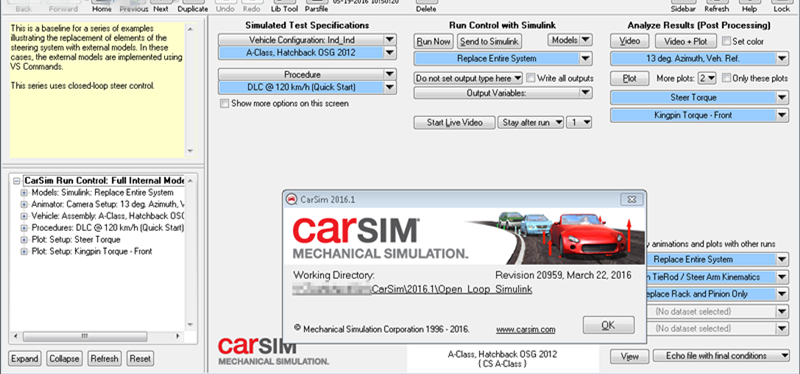Select Replace Entire System under Run Control
This screenshot has width=800, height=374.
click(x=496, y=59)
